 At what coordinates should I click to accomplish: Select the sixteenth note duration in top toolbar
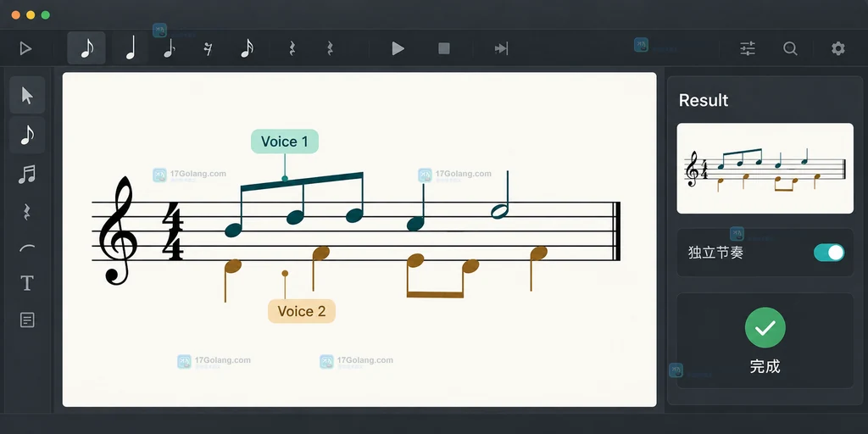(x=247, y=48)
